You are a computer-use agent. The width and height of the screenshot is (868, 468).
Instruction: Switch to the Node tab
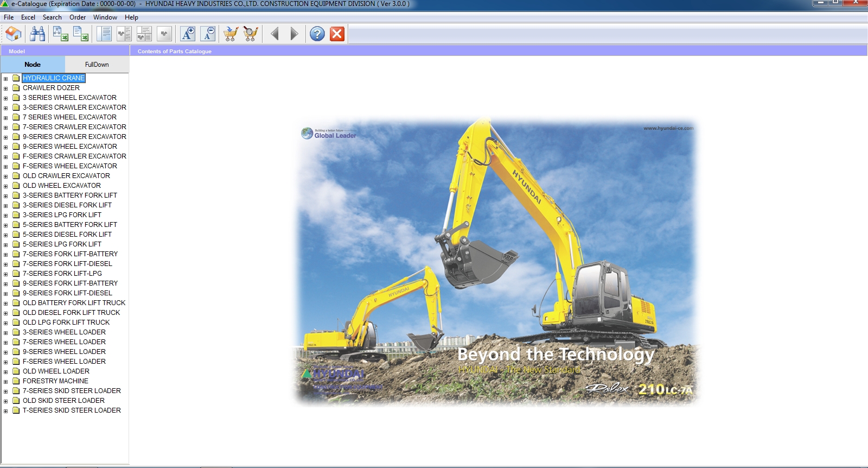[x=33, y=64]
